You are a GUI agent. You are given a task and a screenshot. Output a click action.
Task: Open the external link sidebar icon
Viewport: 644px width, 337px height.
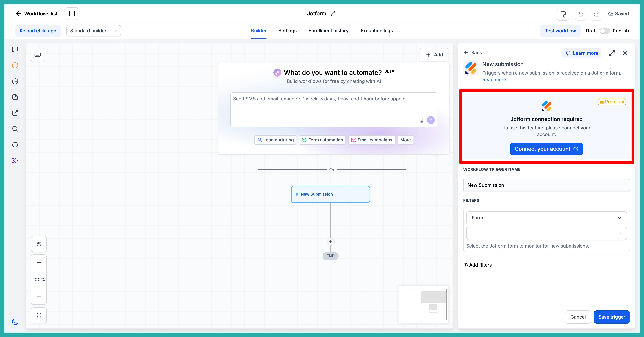click(15, 113)
